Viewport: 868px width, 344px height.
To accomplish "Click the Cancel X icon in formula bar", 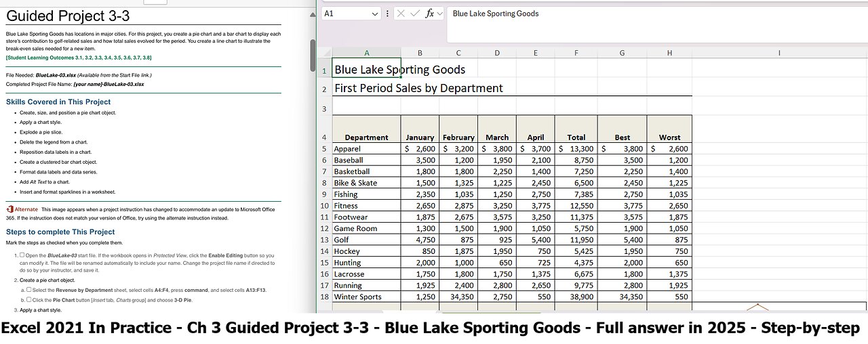I will [x=401, y=14].
